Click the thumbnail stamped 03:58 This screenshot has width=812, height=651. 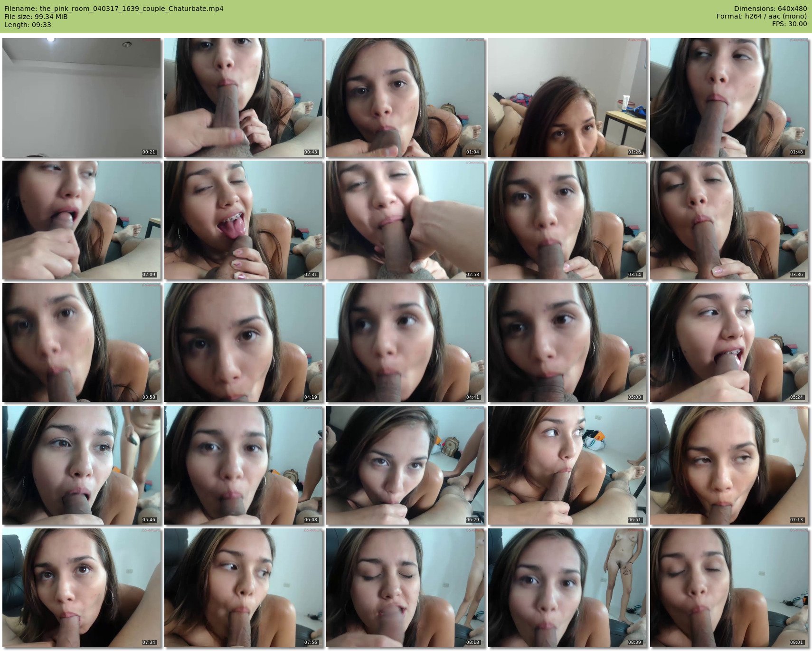click(82, 343)
